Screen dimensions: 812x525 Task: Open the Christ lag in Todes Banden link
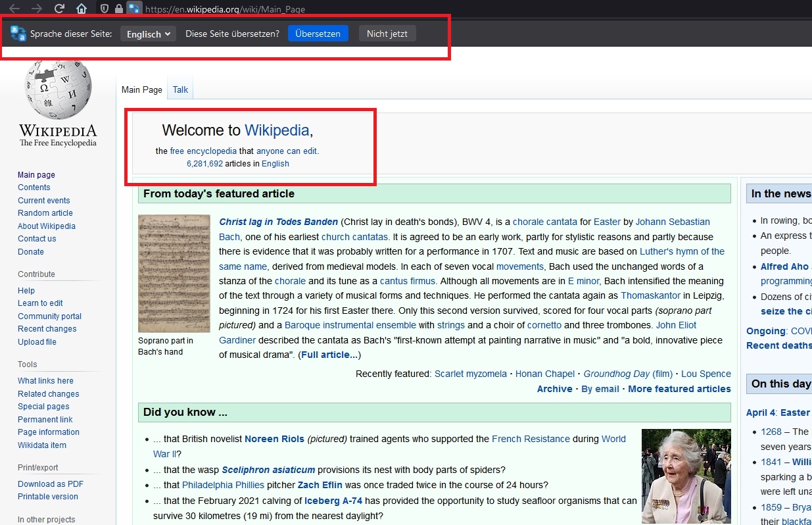coord(278,222)
